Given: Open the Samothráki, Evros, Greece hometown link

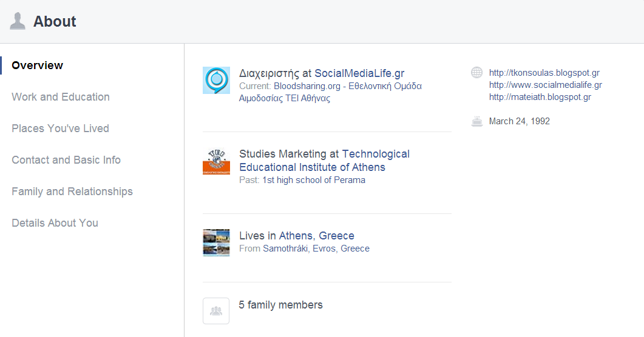Looking at the screenshot, I should point(316,249).
